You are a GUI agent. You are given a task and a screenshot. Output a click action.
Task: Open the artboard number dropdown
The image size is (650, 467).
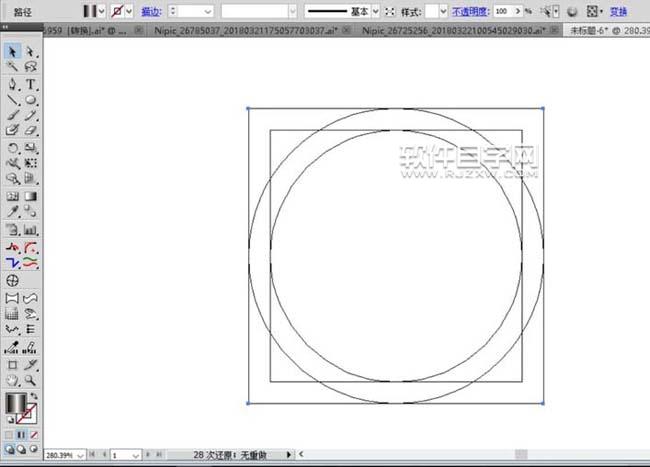coord(136,455)
